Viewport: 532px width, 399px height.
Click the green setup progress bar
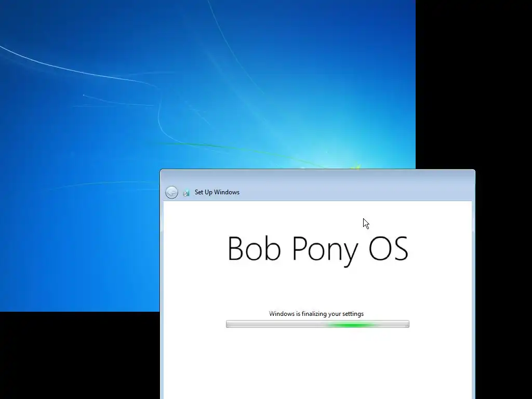pyautogui.click(x=317, y=324)
